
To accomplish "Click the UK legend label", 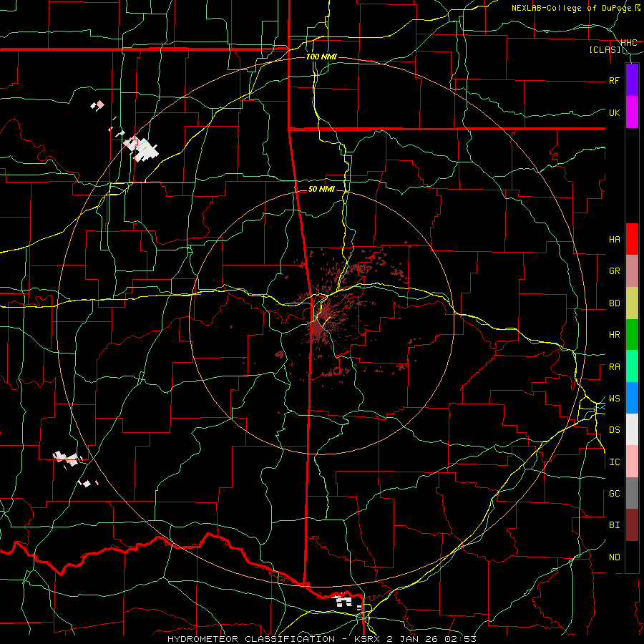I will tap(614, 112).
